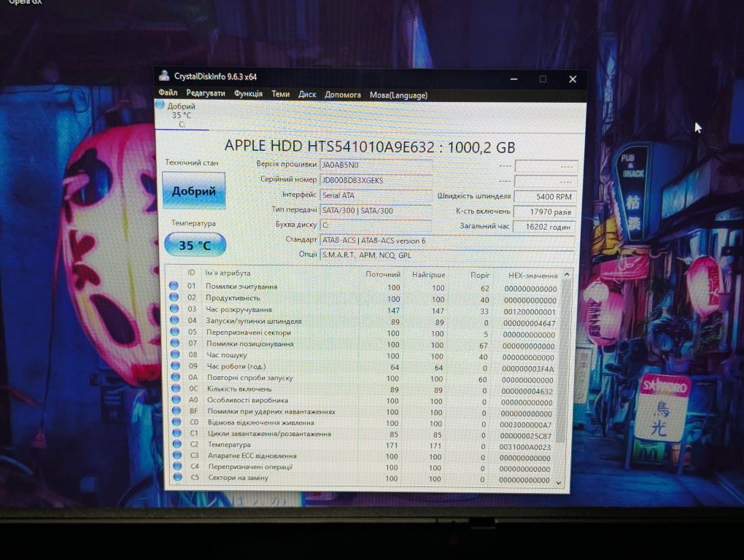Select the Час розкручування attribute row
Viewport: 744px width, 560px height.
click(365, 310)
